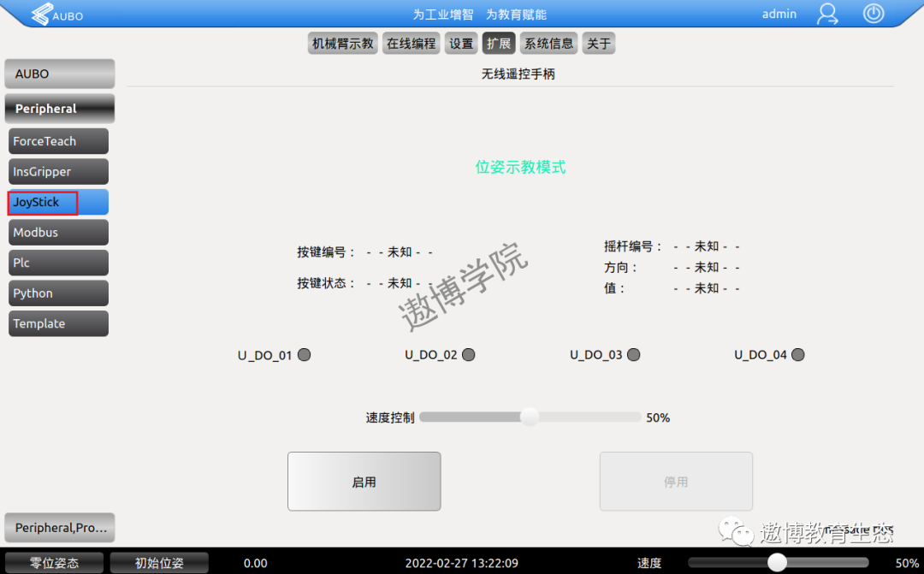Viewport: 924px width, 574px height.
Task: Collapse the Peripheral sidebar section
Action: [x=60, y=109]
